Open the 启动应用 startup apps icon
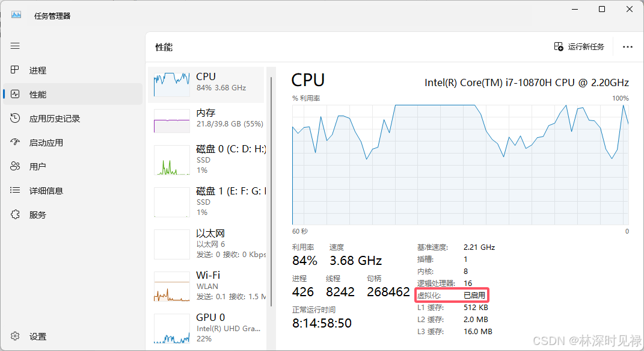Image resolution: width=644 pixels, height=351 pixels. [x=15, y=142]
